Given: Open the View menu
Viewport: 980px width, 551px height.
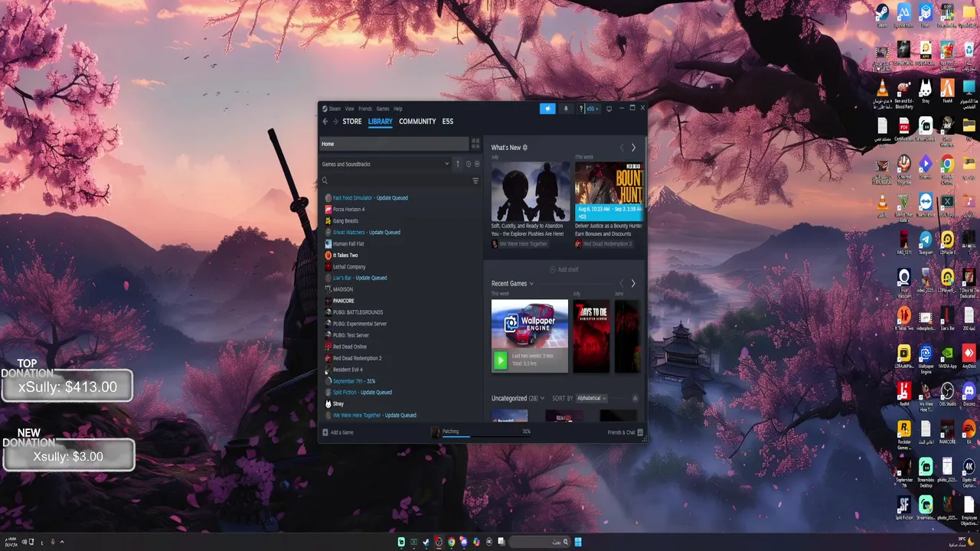Looking at the screenshot, I should coord(349,109).
